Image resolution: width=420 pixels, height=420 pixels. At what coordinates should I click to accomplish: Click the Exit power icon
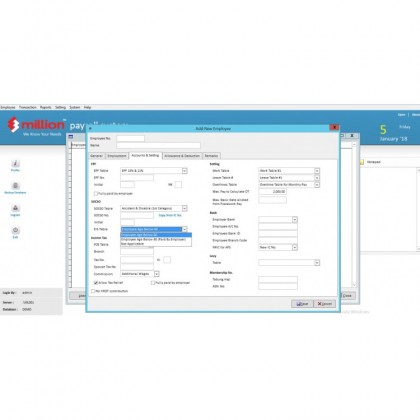[x=15, y=230]
